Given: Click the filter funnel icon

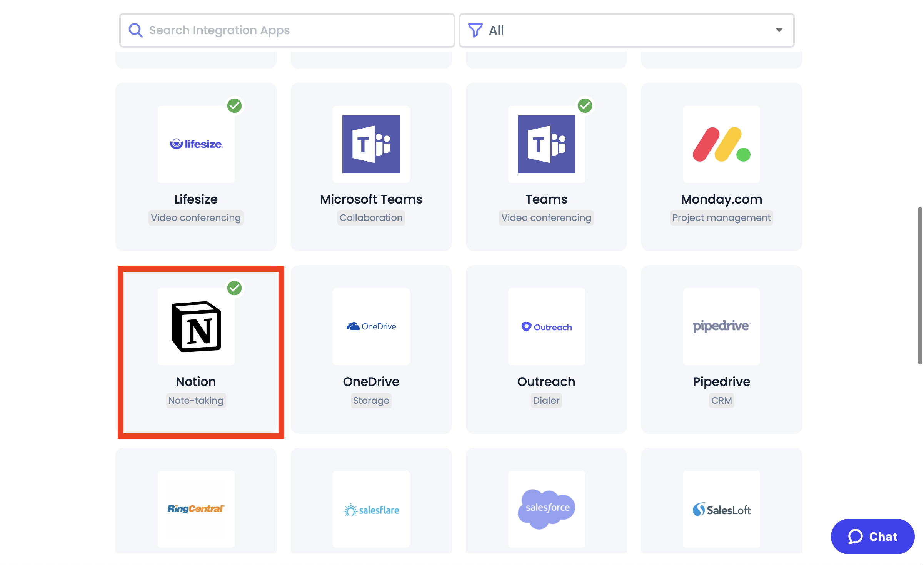Looking at the screenshot, I should click(475, 30).
